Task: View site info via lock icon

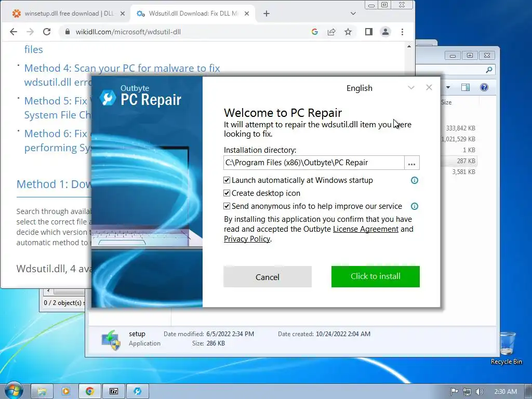Action: tap(67, 32)
